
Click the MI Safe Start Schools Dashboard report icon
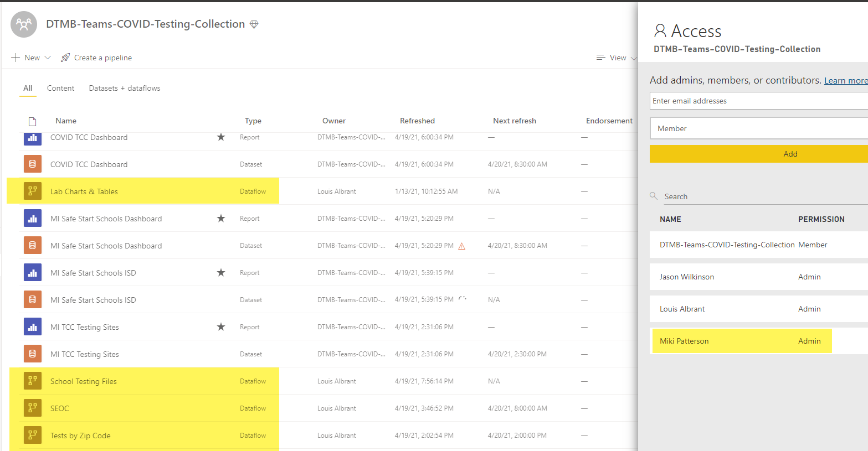pyautogui.click(x=33, y=218)
